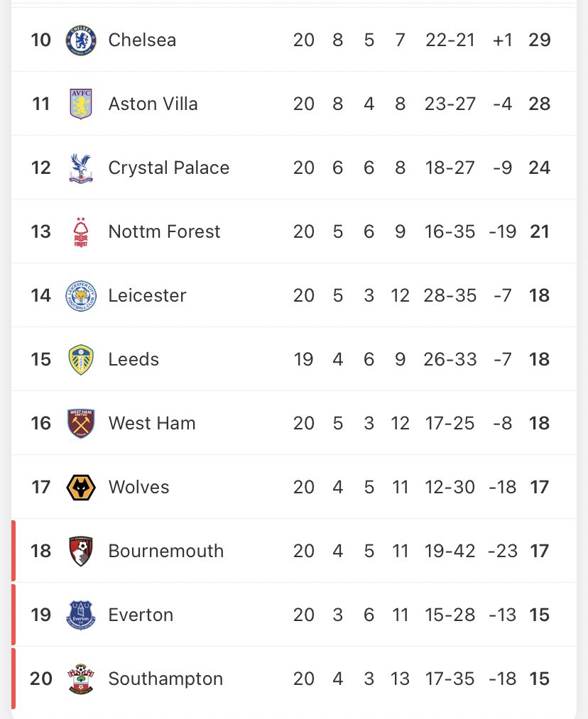
Task: Tap the Leeds club badge
Action: point(80,359)
